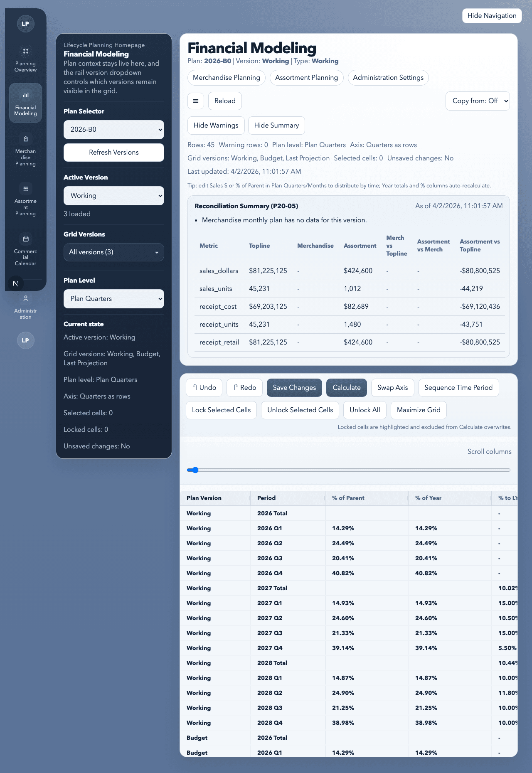Click the % of Parent column header
This screenshot has width=532, height=773.
pyautogui.click(x=367, y=498)
